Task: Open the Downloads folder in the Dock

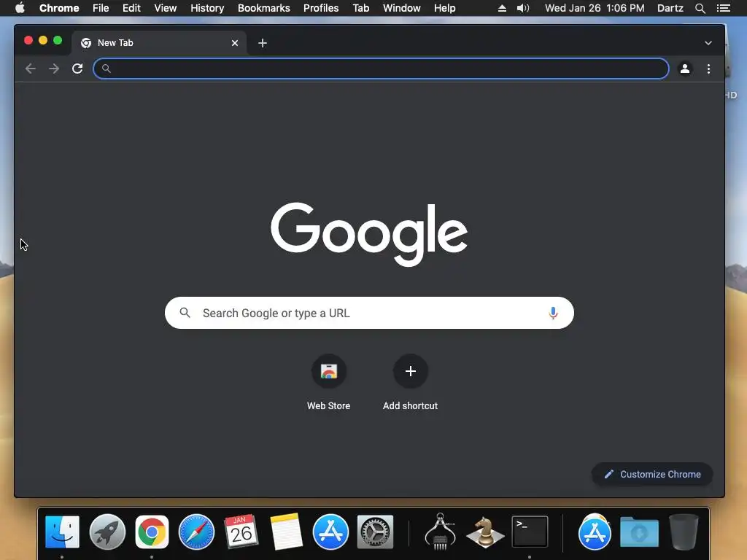Action: coord(639,532)
